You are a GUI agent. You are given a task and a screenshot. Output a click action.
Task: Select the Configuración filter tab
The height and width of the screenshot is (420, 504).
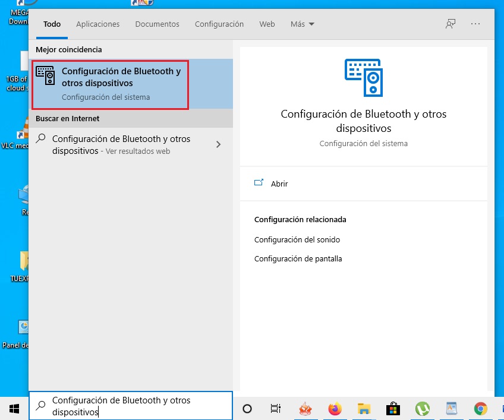tap(219, 24)
